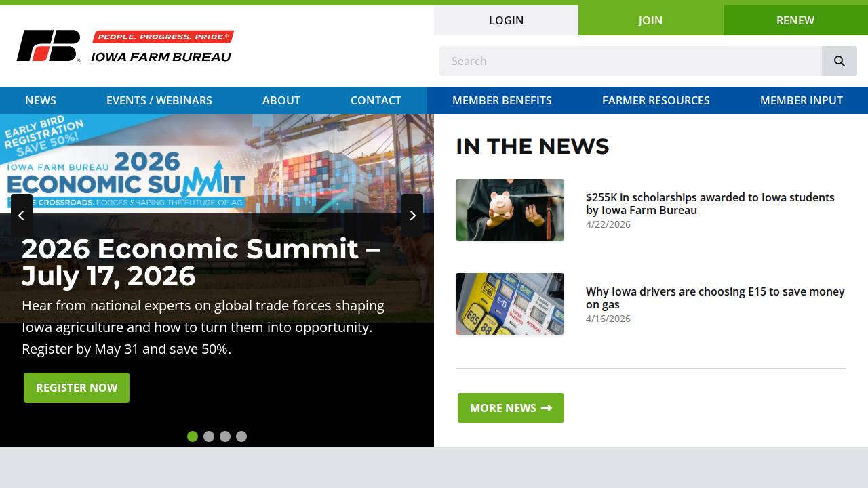This screenshot has height=488, width=868.
Task: Select the fourth carousel indicator dot
Action: (241, 436)
